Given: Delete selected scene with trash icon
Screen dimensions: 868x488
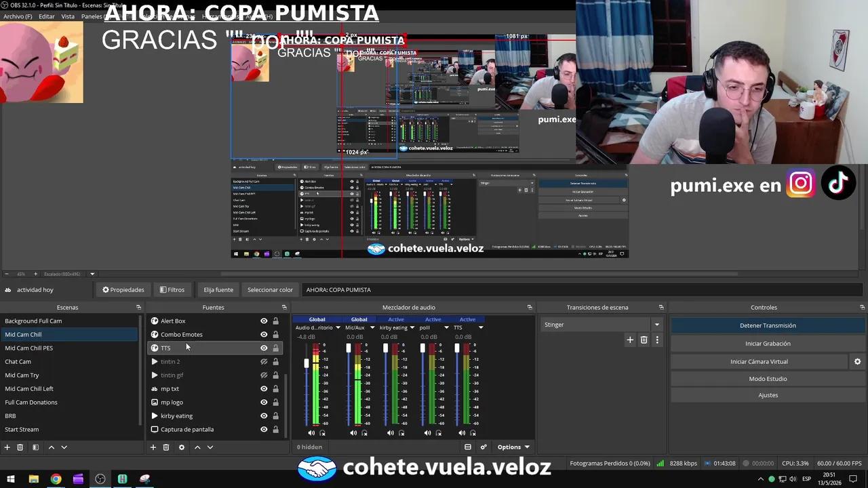Looking at the screenshot, I should coord(20,447).
